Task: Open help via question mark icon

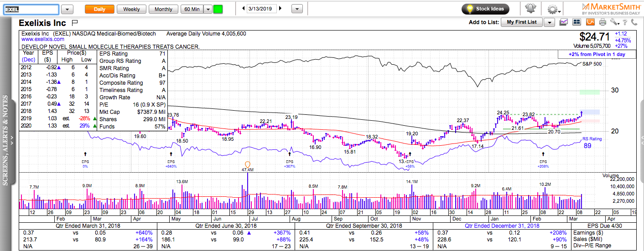Action: tap(625, 22)
